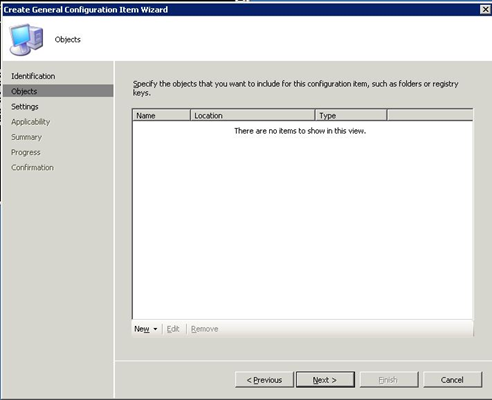Select the Summary step
This screenshot has width=492, height=400.
[26, 137]
